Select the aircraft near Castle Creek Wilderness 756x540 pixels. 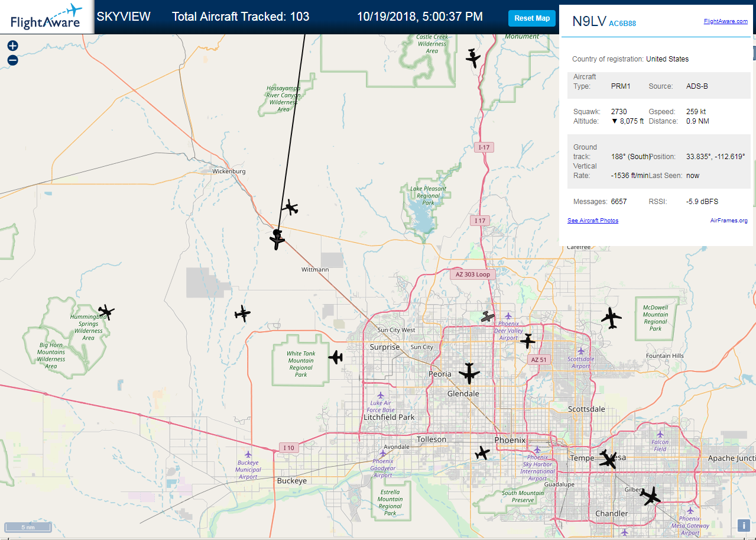[x=473, y=58]
